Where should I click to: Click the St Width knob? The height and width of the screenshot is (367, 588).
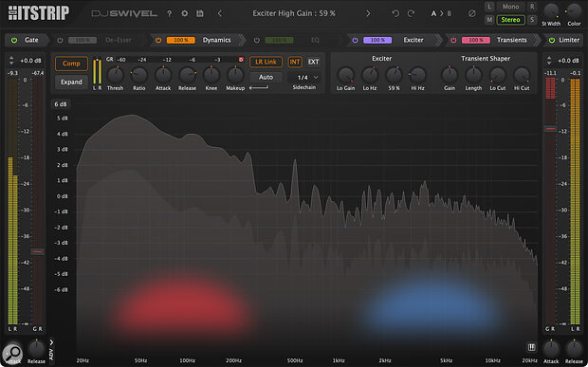[x=551, y=10]
